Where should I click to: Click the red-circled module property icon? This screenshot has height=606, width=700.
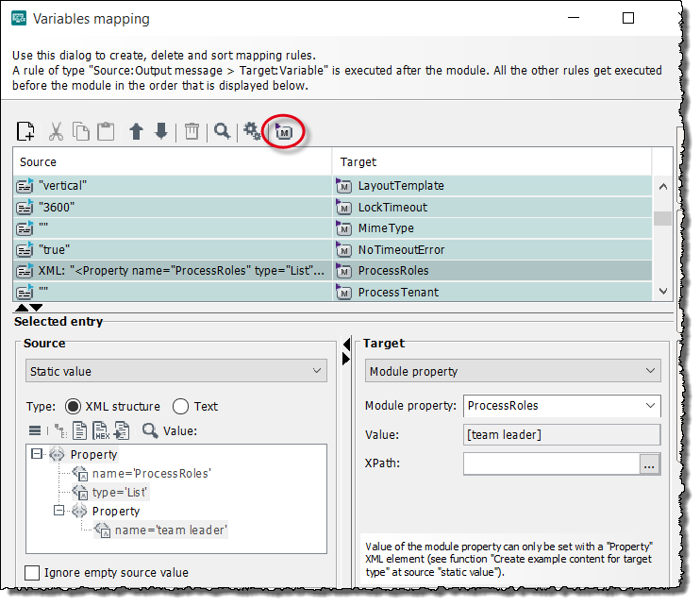(x=283, y=133)
